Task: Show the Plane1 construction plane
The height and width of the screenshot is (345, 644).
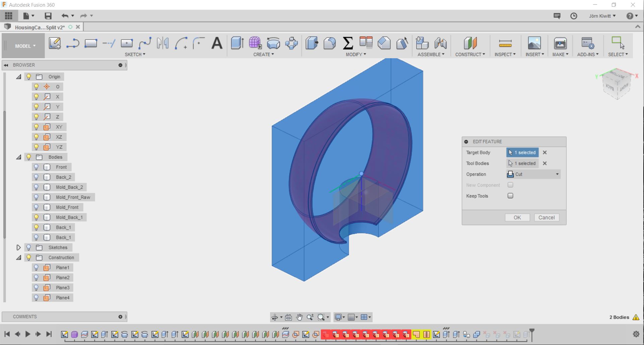Action: pos(36,267)
